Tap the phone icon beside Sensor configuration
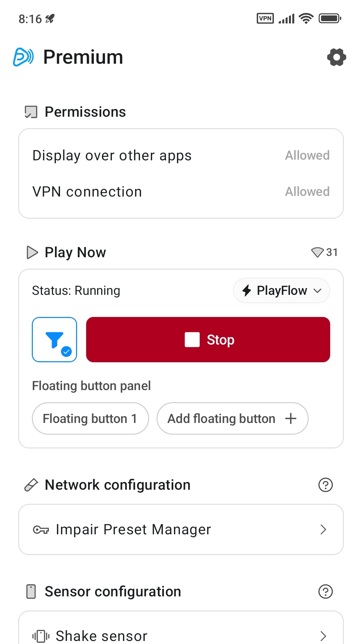The height and width of the screenshot is (644, 362). tap(31, 592)
